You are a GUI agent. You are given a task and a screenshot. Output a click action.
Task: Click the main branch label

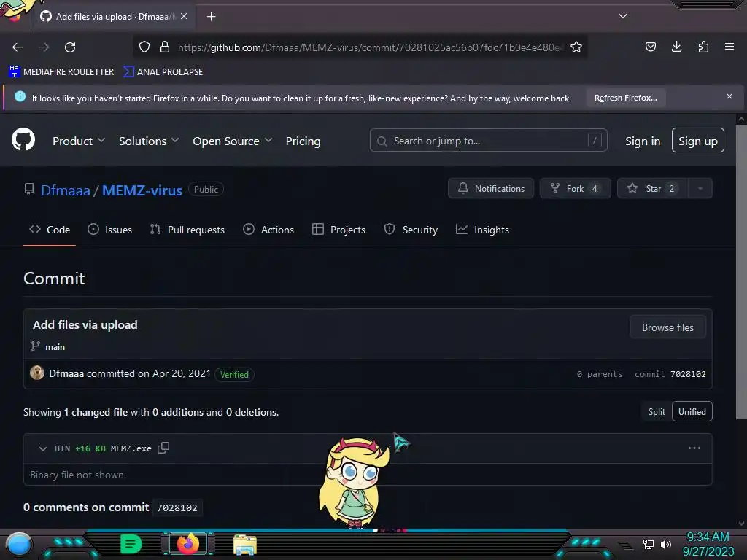coord(55,347)
